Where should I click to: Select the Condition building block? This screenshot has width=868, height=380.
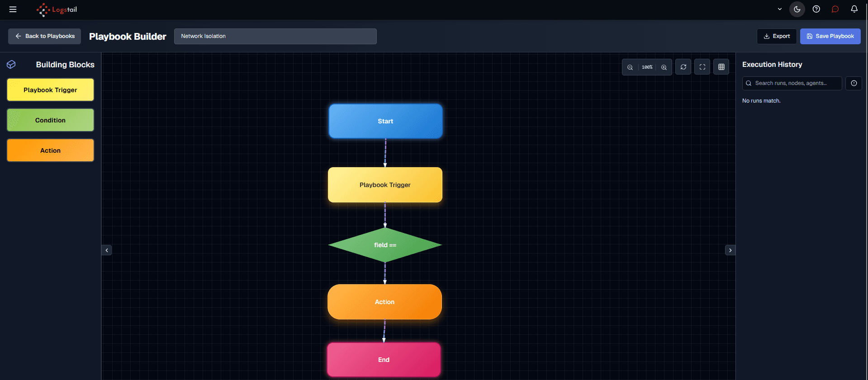50,120
